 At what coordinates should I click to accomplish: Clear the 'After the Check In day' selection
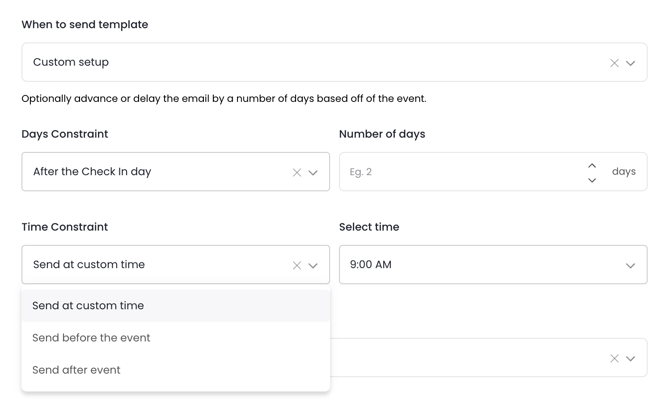pos(296,173)
